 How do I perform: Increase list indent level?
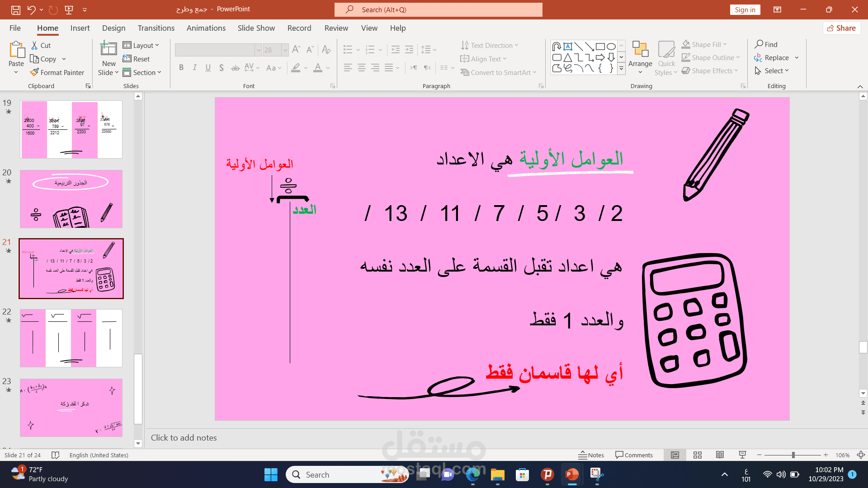point(409,49)
